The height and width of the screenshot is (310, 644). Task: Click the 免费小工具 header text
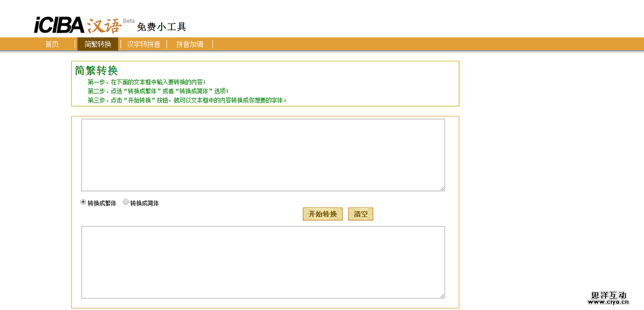[x=161, y=27]
